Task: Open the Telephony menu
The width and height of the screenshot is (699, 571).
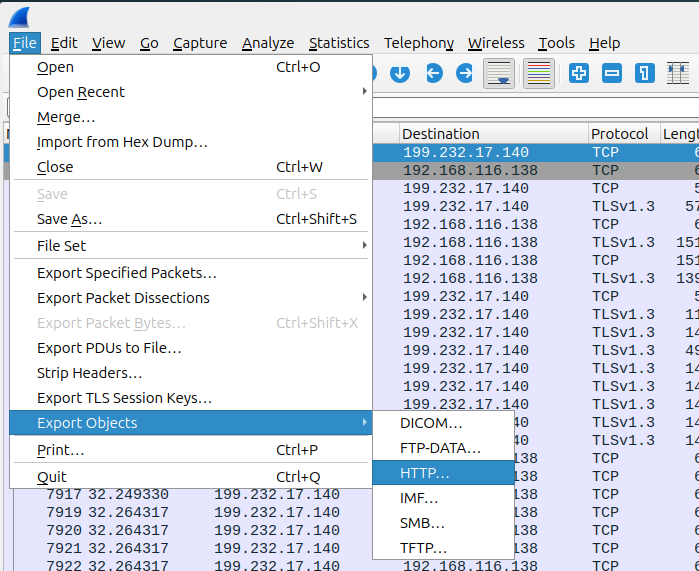Action: [419, 43]
